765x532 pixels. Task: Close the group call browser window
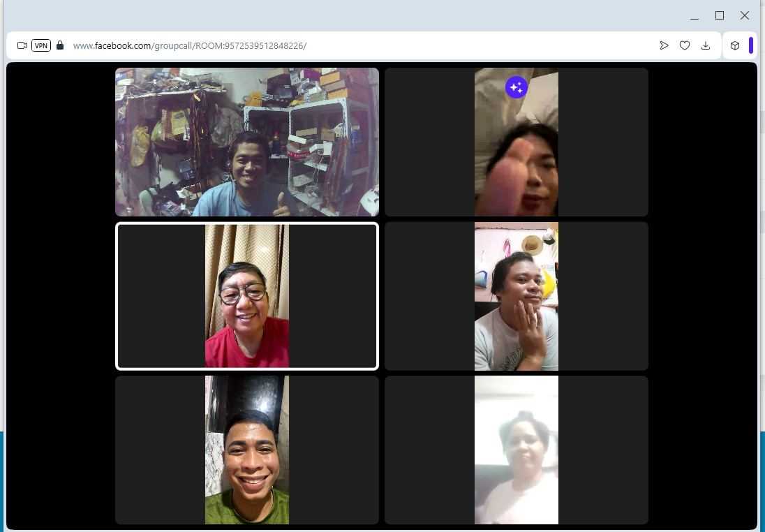[745, 15]
